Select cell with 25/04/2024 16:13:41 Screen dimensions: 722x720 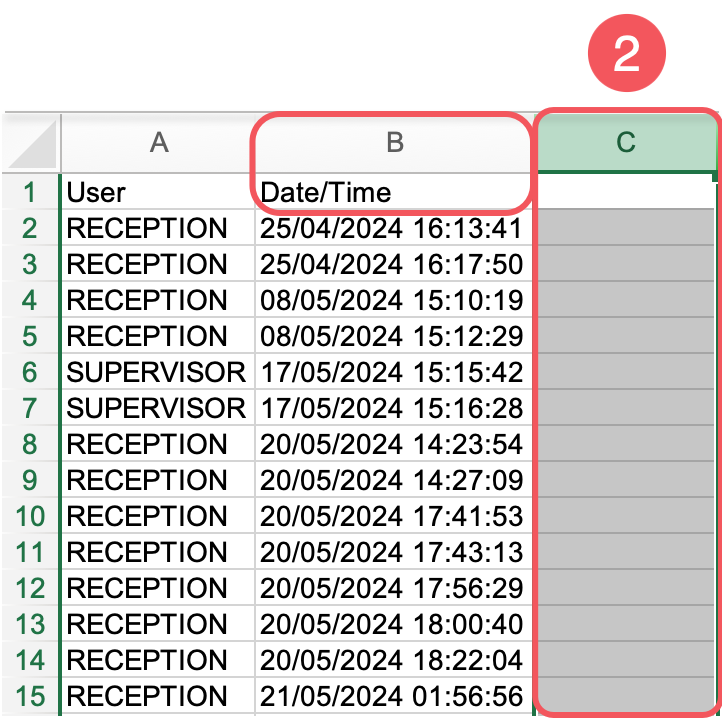(x=392, y=228)
